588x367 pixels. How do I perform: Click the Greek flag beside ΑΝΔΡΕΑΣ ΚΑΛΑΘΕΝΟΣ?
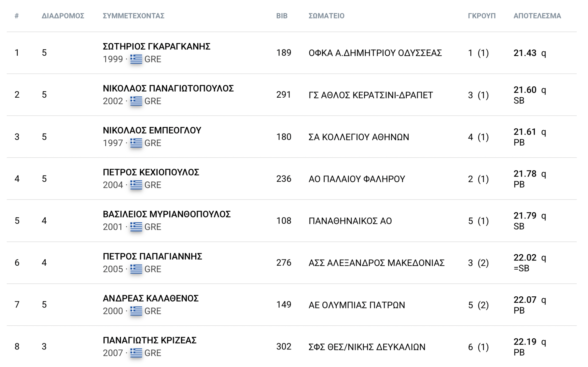[x=136, y=311]
